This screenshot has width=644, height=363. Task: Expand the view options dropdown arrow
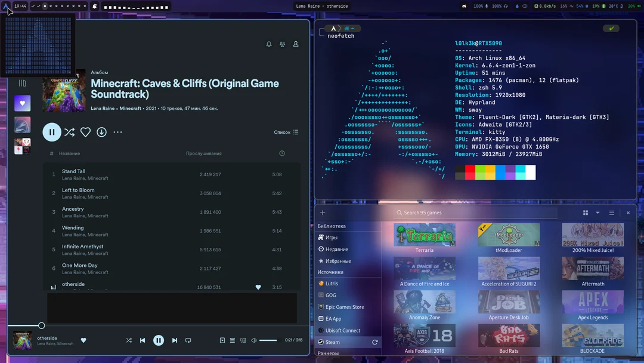click(x=597, y=213)
